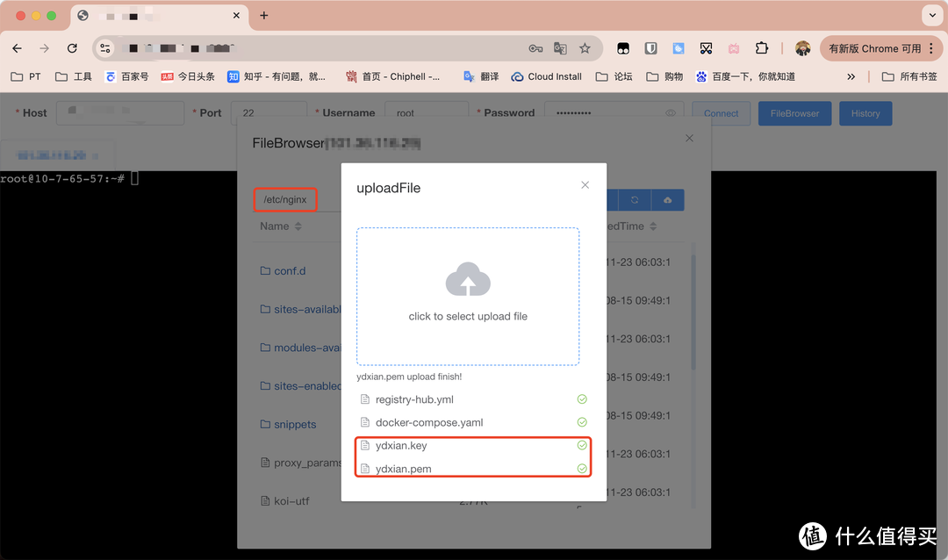Open the 百家号 bookmark

[x=126, y=77]
